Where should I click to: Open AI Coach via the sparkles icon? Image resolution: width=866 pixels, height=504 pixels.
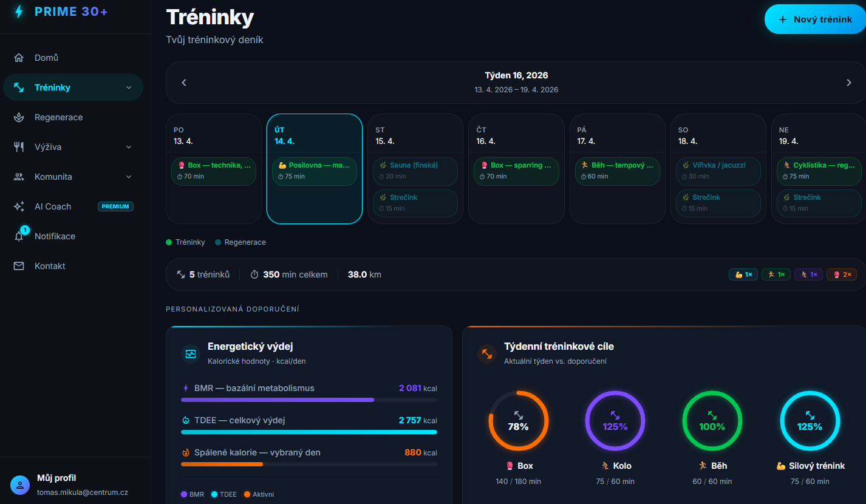pos(19,206)
